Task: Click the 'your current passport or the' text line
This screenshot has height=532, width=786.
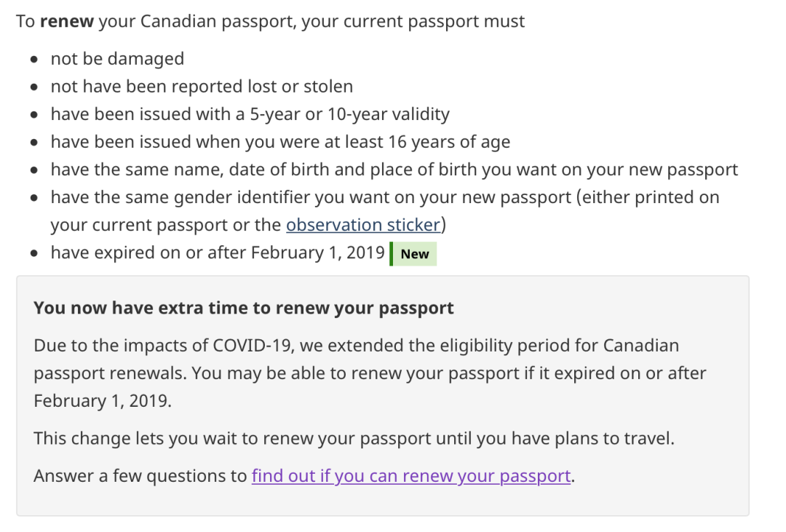Action: [166, 225]
